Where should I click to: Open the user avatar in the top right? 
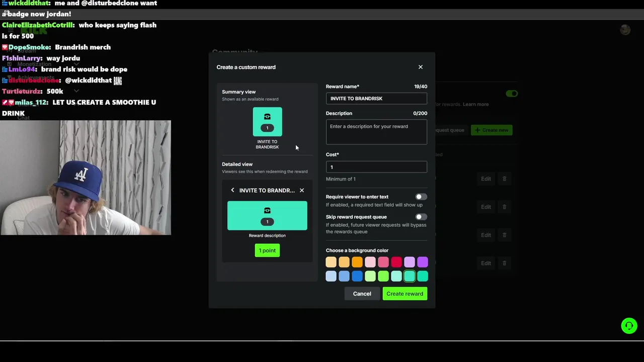625,30
